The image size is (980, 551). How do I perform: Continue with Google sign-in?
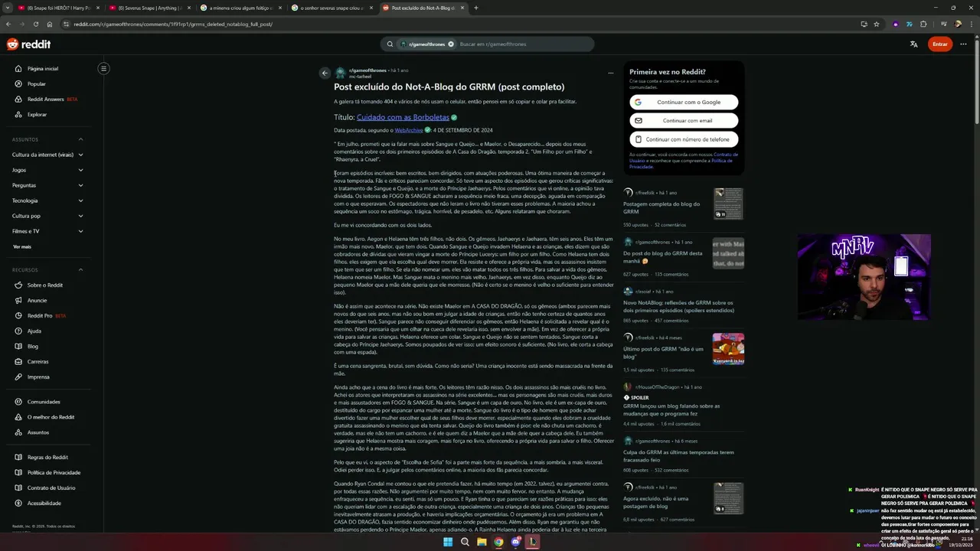pos(684,102)
